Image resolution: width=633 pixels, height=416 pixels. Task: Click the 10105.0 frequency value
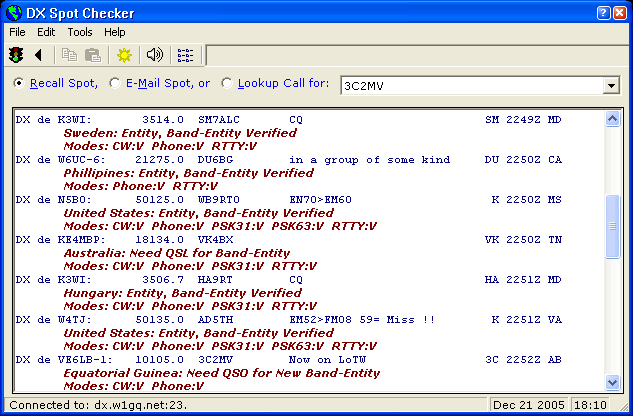pos(159,360)
